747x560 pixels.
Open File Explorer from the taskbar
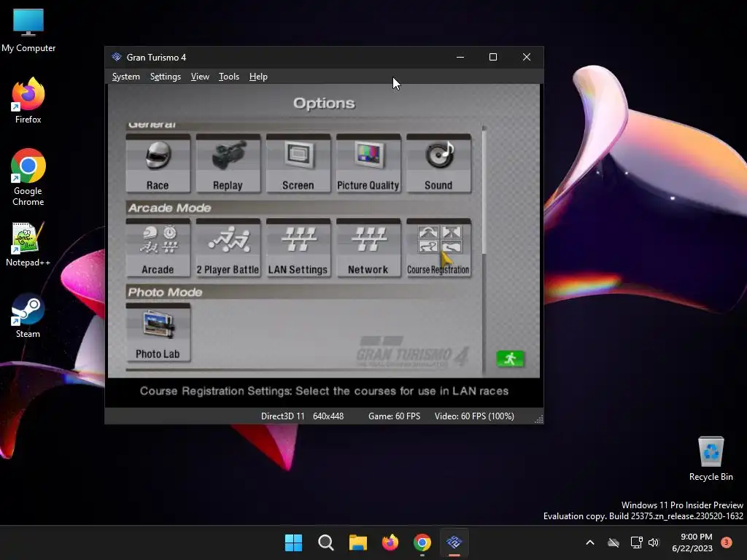(357, 542)
